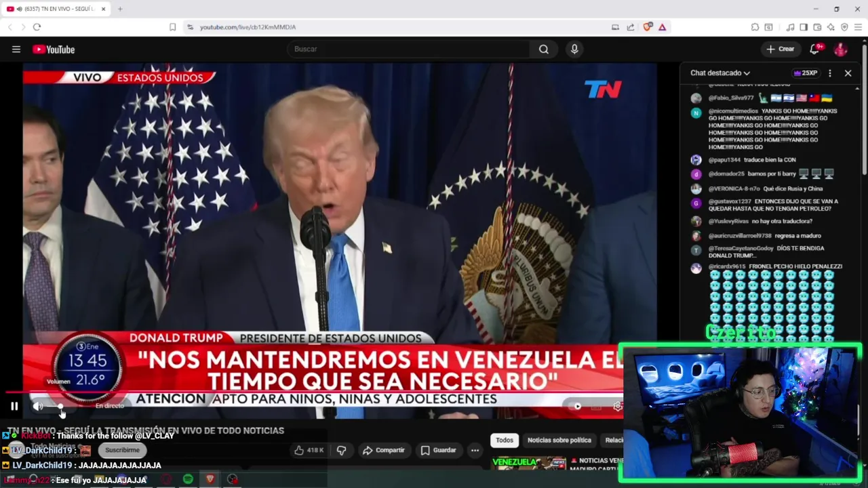
Task: Open Brave Rewards triangle icon
Action: [x=662, y=27]
